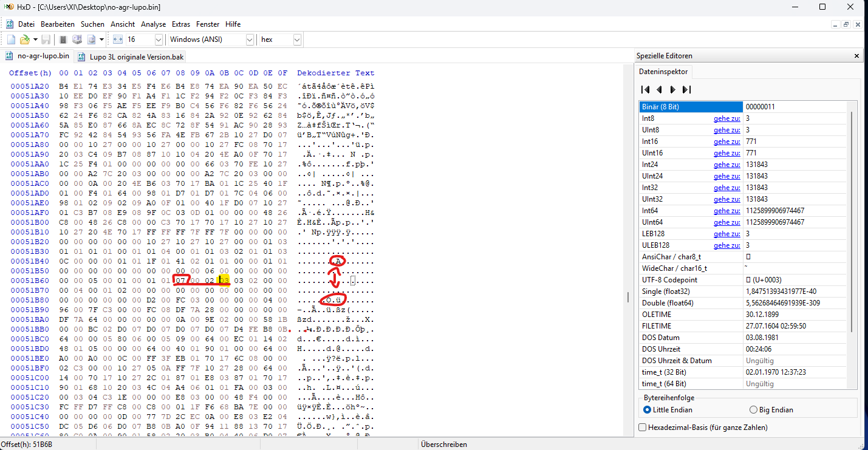Open the Analyse menu
Screen dimensions: 868x450
click(x=154, y=24)
